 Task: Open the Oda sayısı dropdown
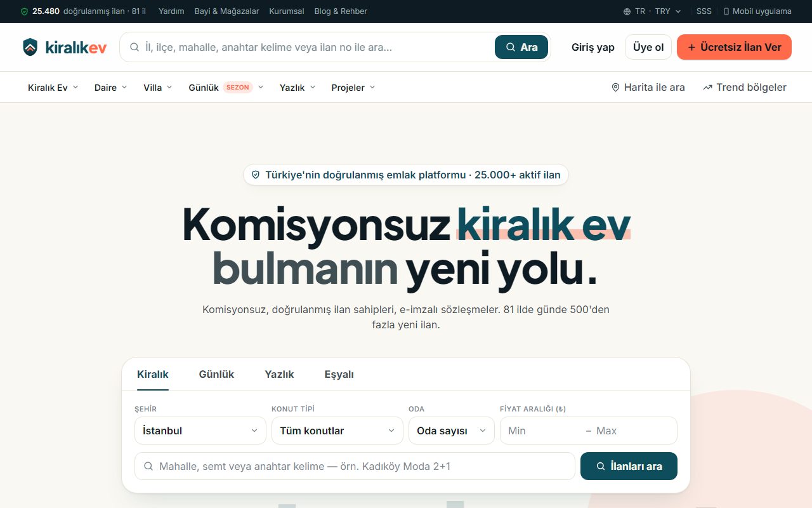click(452, 431)
